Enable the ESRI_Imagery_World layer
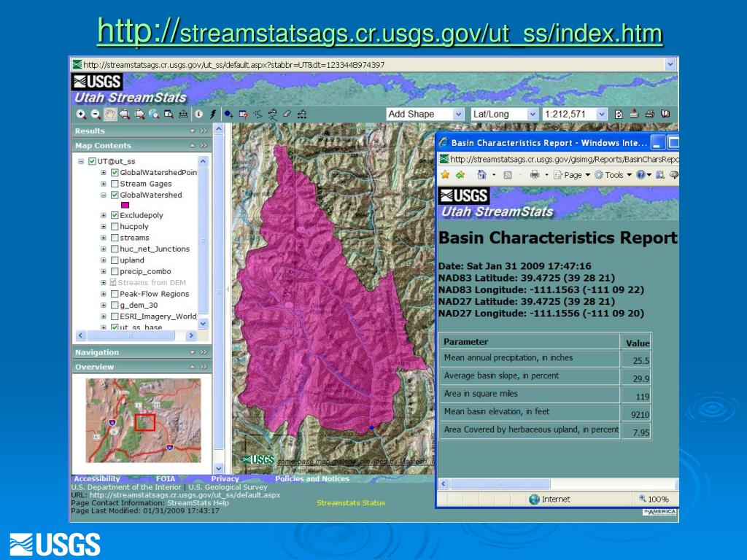The image size is (747, 560). 115,316
